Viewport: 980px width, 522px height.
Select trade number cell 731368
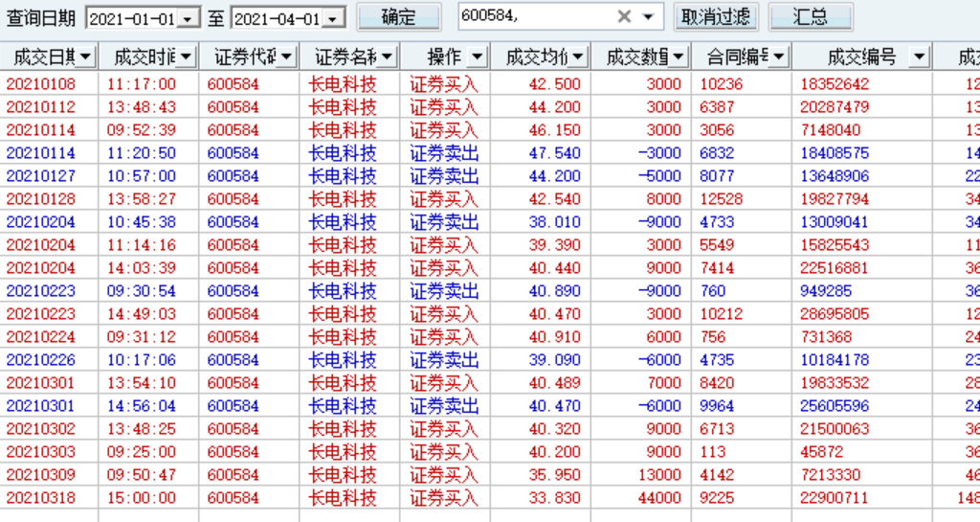coord(826,337)
